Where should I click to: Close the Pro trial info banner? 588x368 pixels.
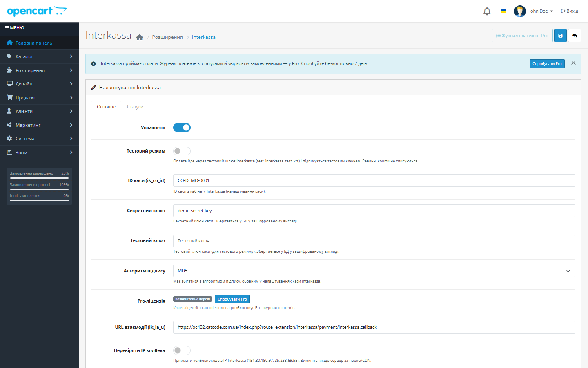pyautogui.click(x=573, y=63)
